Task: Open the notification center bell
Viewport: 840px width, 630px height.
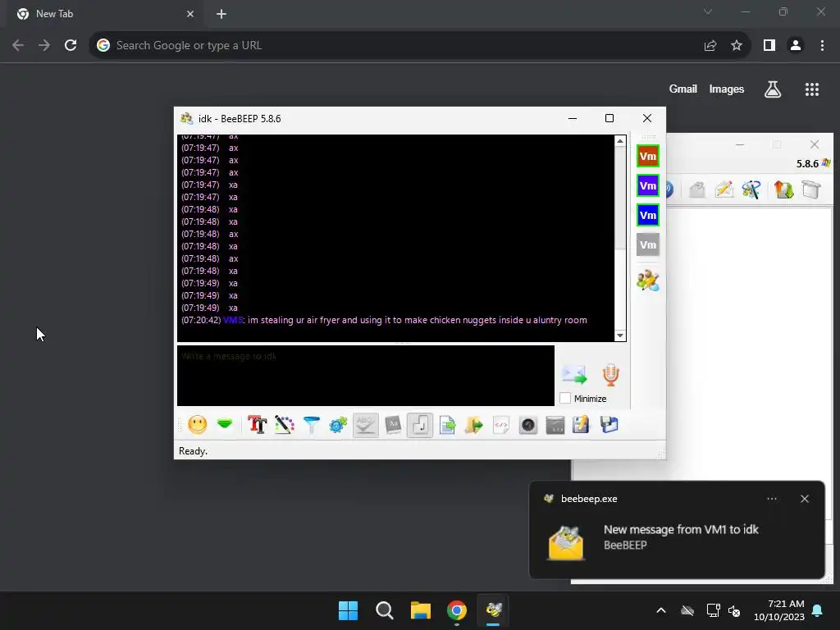Action: coord(817,610)
